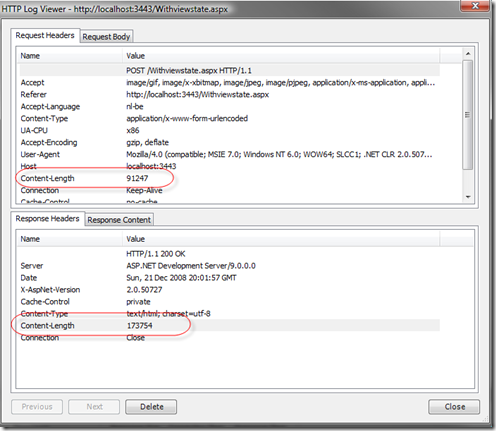The image size is (496, 431).
Task: Click request list scroll down arrow
Action: 468,197
